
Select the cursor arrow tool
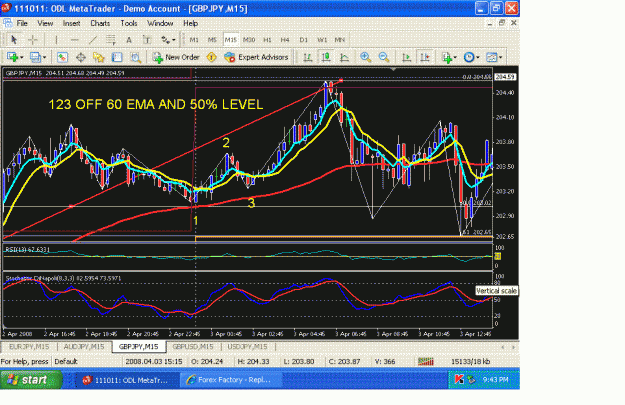(x=14, y=40)
